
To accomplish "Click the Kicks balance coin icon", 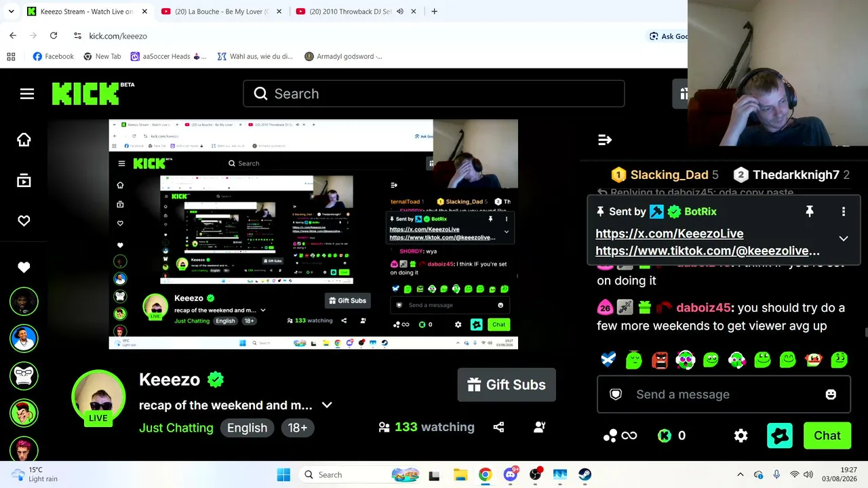I will pyautogui.click(x=665, y=436).
